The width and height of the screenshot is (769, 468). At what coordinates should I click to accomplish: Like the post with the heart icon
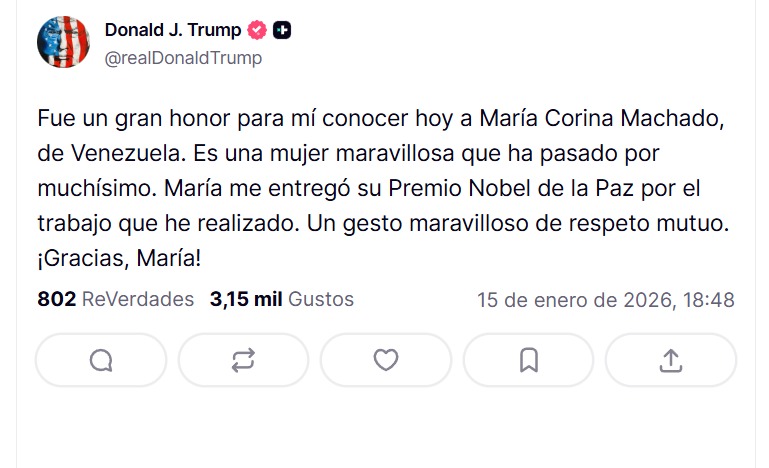pyautogui.click(x=386, y=360)
